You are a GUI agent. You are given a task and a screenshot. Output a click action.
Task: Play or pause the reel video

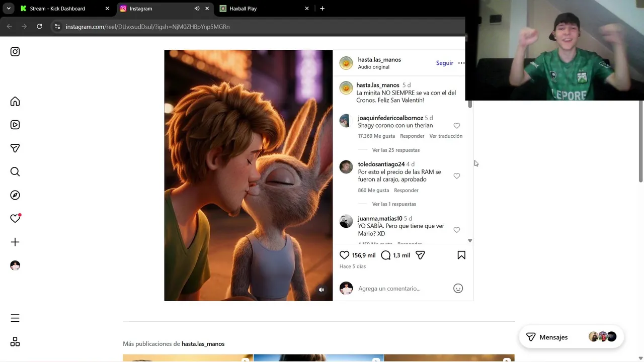tap(249, 175)
